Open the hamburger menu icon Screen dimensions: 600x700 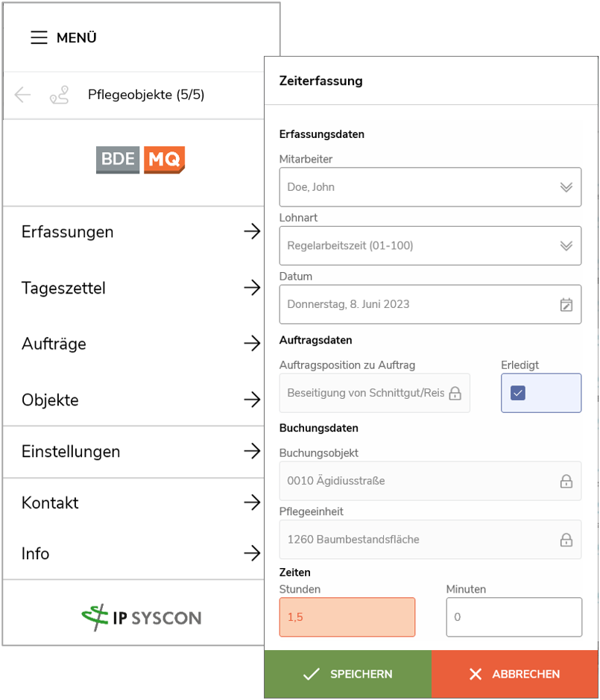[39, 38]
